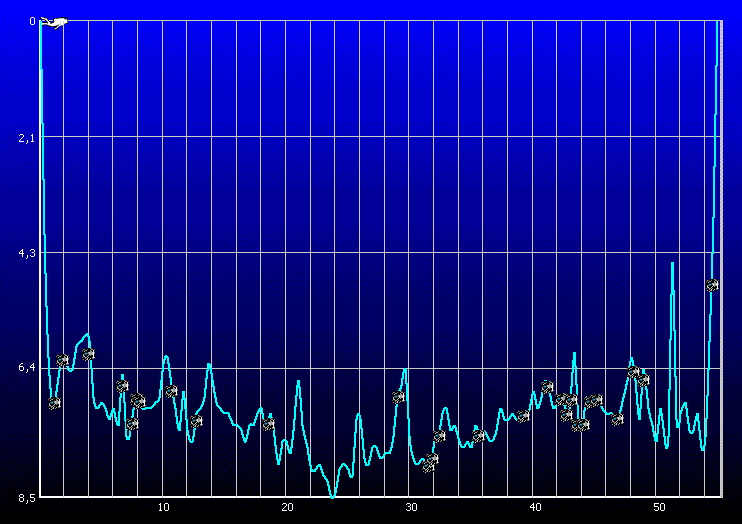
Task: Open the camera marker between minutes 18 and 19
Action: (268, 424)
